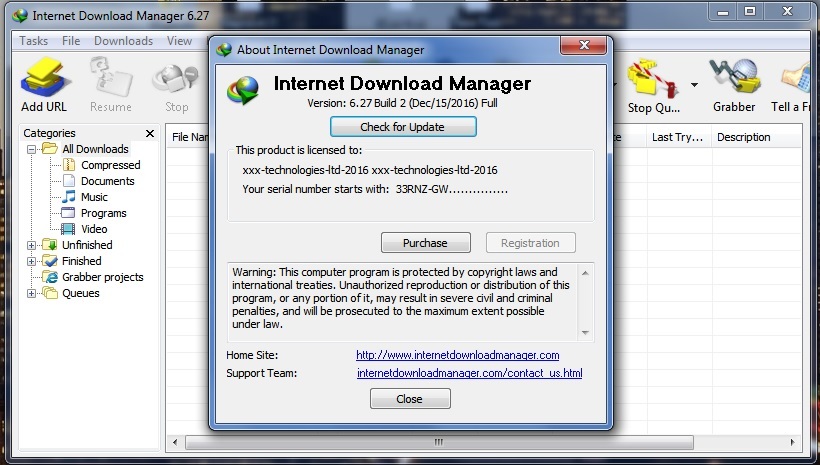Sort by Description column header
The width and height of the screenshot is (820, 465).
[x=756, y=137]
